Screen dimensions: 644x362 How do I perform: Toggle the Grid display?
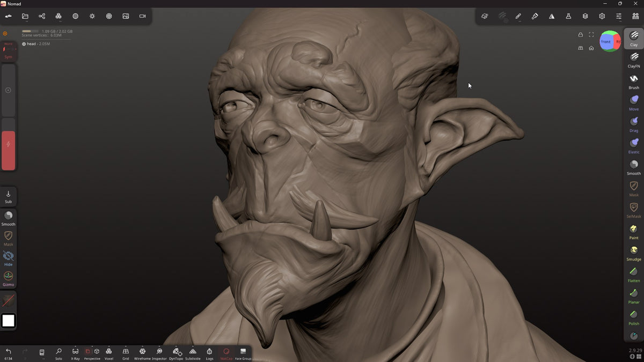pos(126,353)
